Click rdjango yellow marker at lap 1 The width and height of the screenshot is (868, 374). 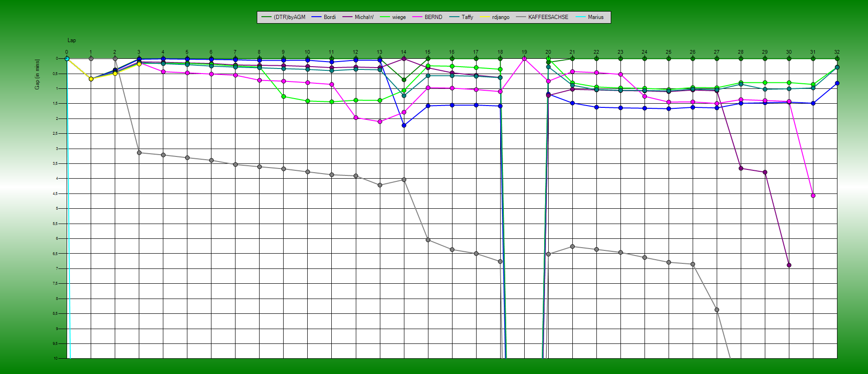point(91,79)
